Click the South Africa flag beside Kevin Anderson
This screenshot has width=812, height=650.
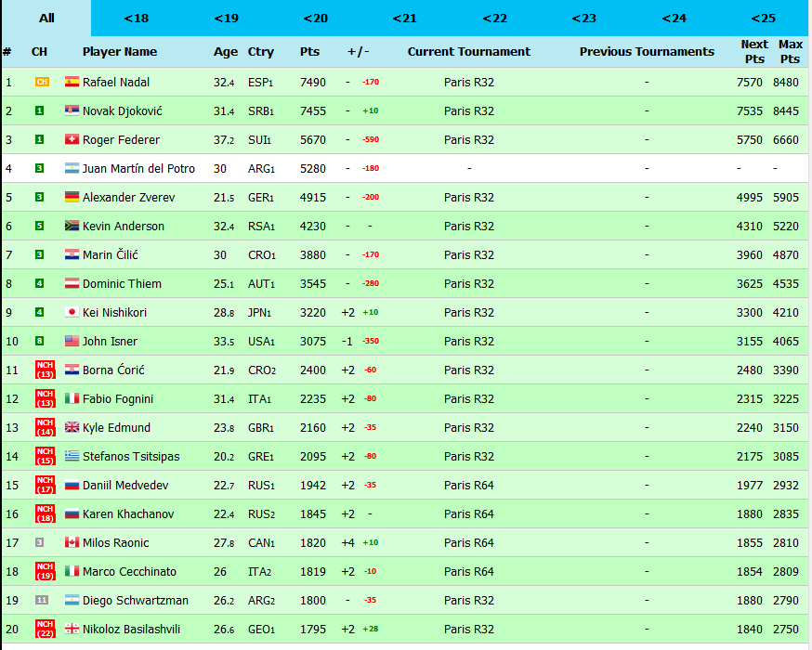click(72, 226)
